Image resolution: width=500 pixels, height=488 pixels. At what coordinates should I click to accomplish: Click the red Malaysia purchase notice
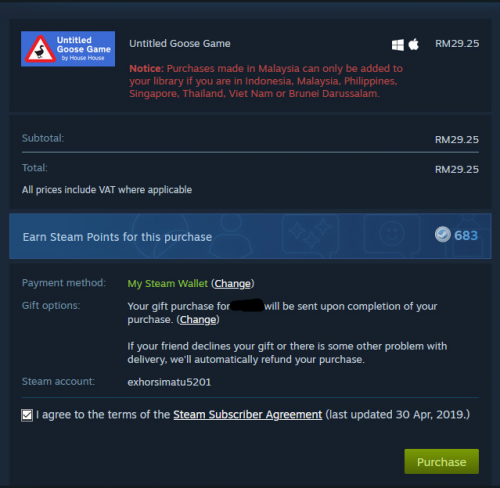(266, 81)
